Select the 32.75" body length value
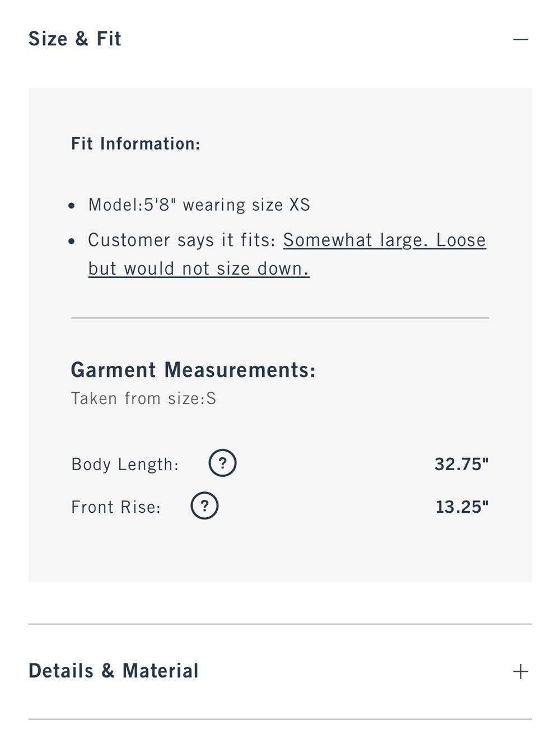This screenshot has height=747, width=560. (461, 464)
